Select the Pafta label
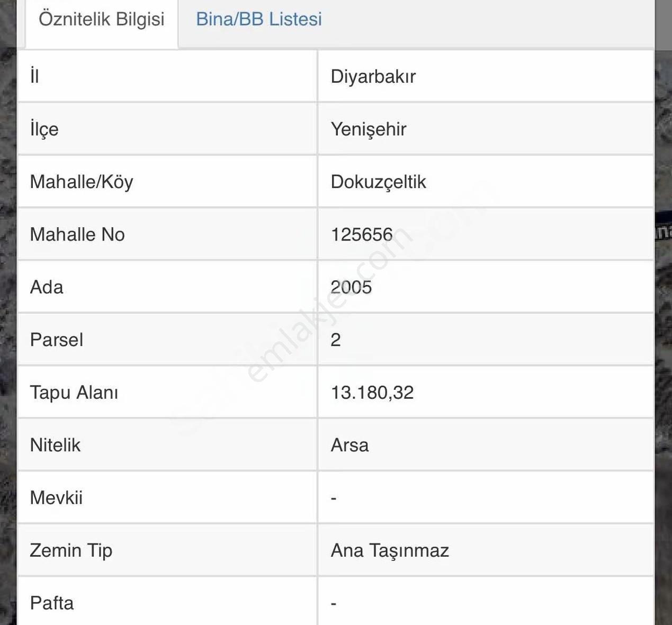The height and width of the screenshot is (625, 672). (x=52, y=603)
